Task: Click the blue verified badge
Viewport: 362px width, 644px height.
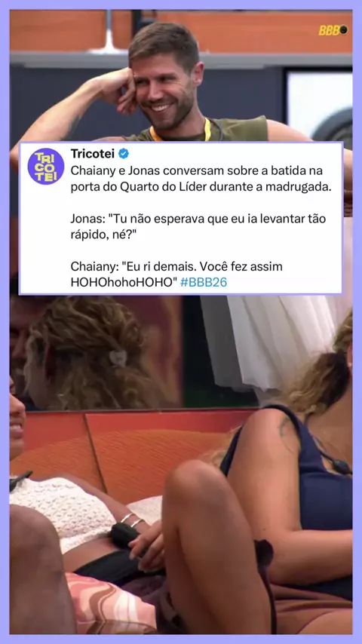Action: pos(123,154)
